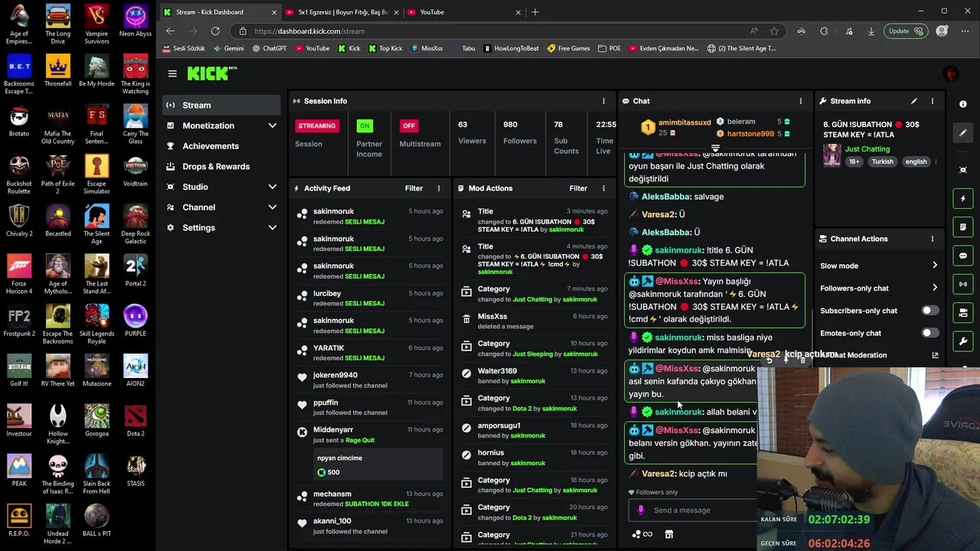Image resolution: width=980 pixels, height=551 pixels.
Task: Click the fullscreen capture icon in right sidebar
Action: click(963, 170)
